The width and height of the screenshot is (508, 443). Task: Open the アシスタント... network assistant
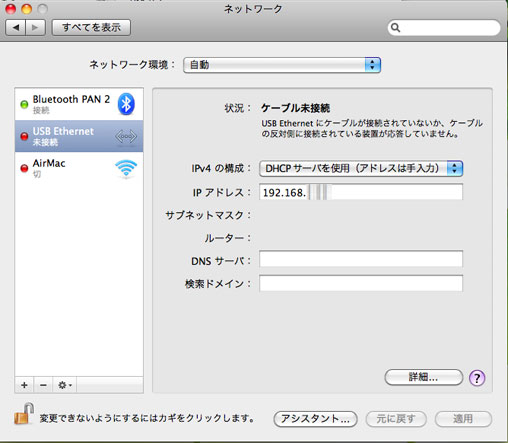point(315,419)
